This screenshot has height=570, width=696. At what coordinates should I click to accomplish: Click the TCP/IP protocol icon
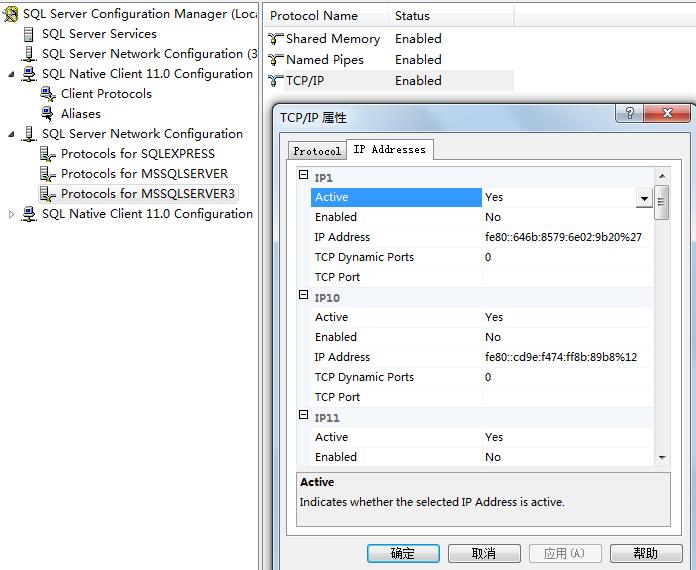pos(276,81)
